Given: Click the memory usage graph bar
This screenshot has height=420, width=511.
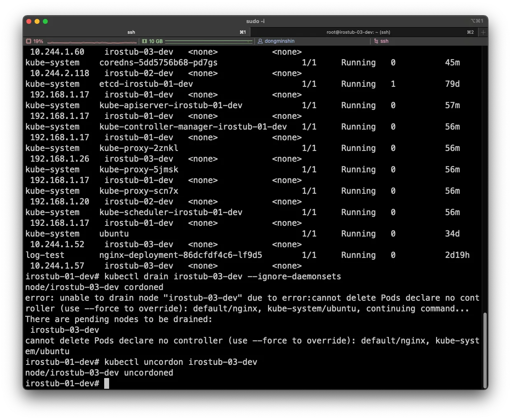Looking at the screenshot, I should [209, 41].
